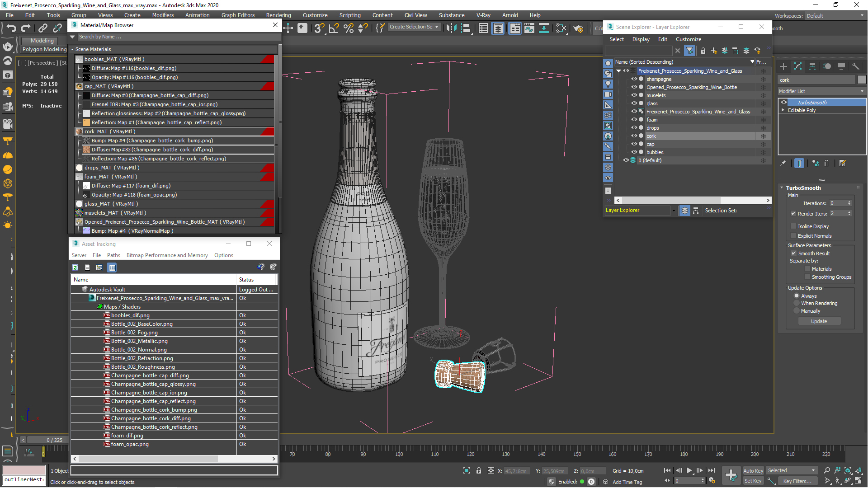Viewport: 868px width, 488px height.
Task: Click the Auto Key button
Action: 753,471
